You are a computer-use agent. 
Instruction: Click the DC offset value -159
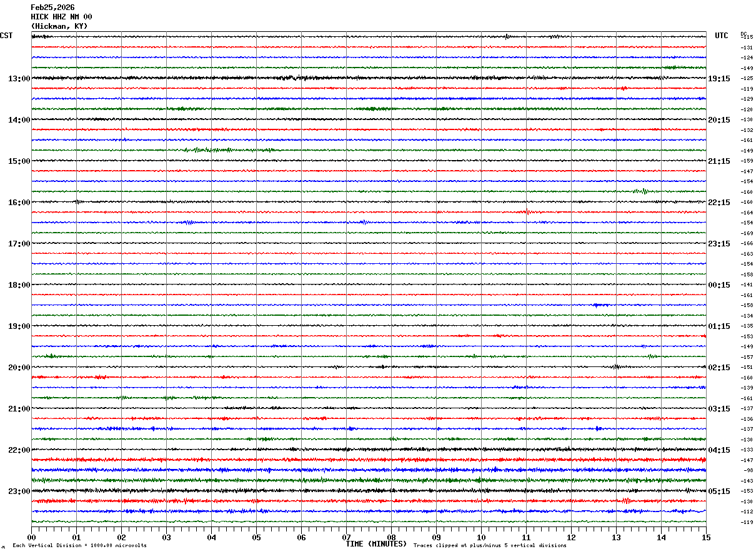(x=747, y=161)
